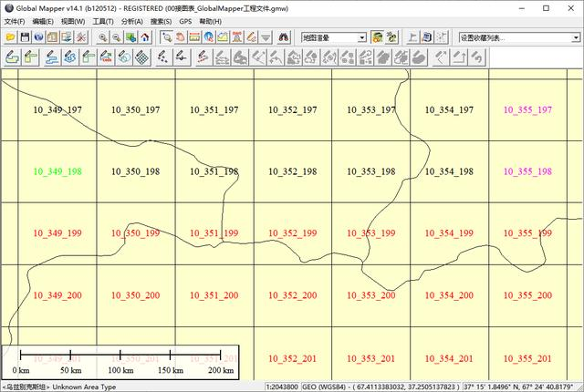Open the 编辑(E) menu
The height and width of the screenshot is (392, 584).
coord(43,22)
